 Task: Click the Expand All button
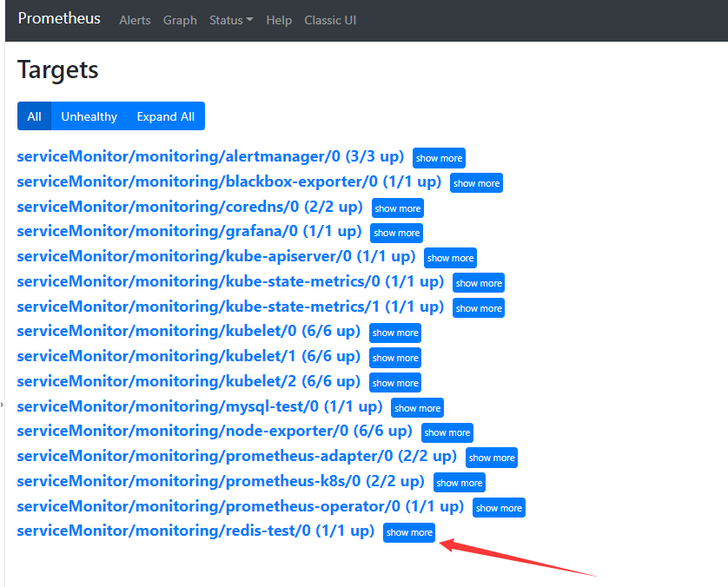click(166, 116)
